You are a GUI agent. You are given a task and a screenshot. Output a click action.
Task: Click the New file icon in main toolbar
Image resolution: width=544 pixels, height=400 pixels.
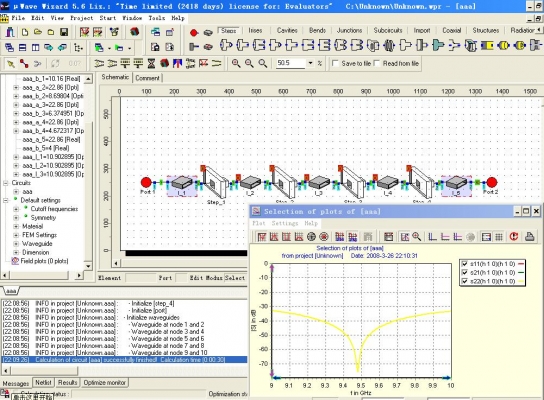coord(25,32)
